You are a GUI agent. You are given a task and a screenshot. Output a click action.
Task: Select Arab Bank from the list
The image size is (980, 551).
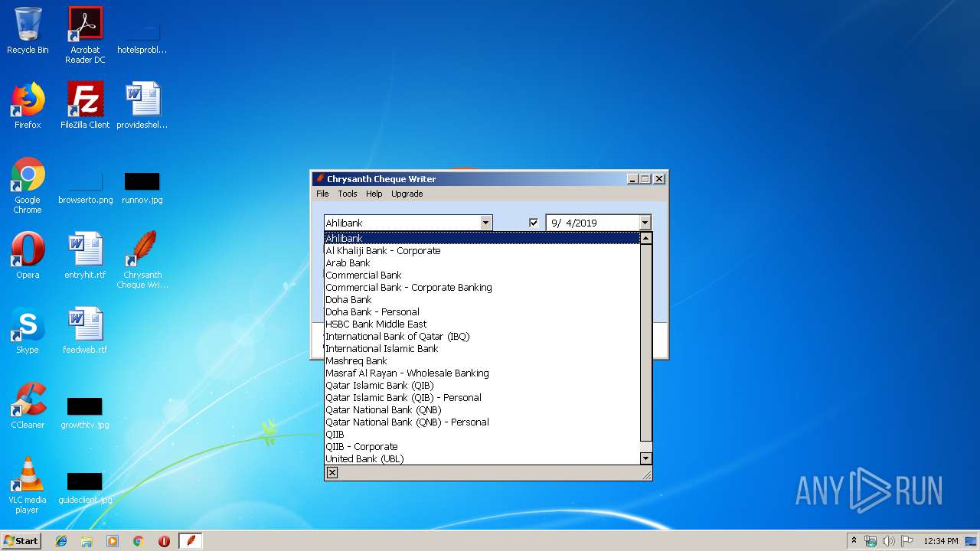482,262
